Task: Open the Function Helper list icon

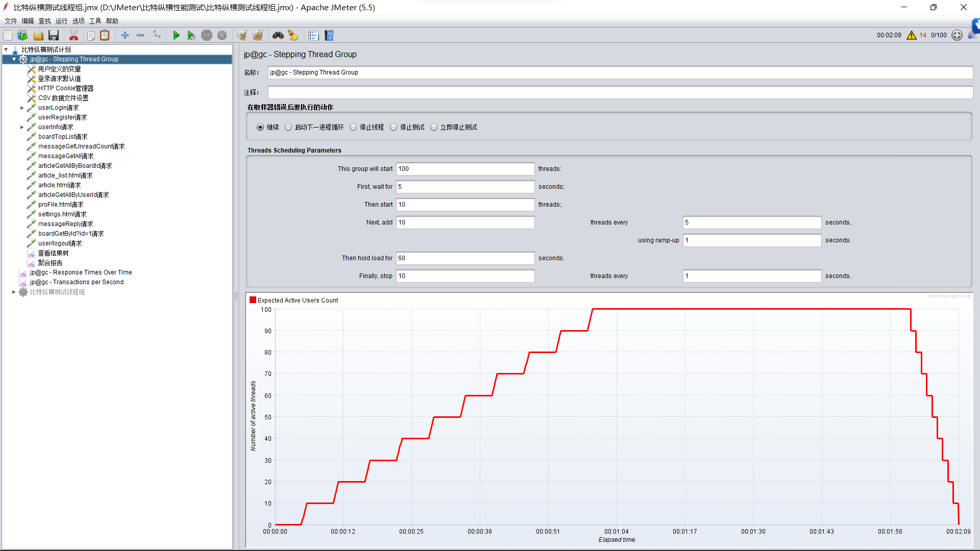Action: point(313,35)
